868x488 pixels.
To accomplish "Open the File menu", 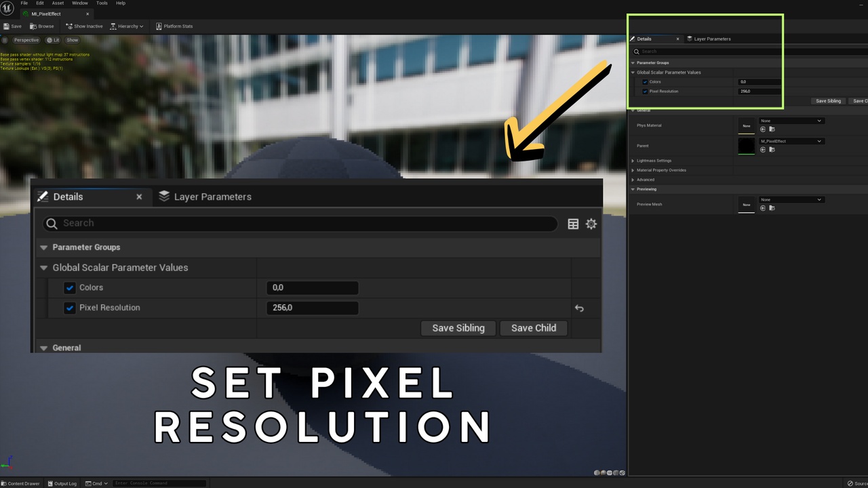I will click(24, 3).
